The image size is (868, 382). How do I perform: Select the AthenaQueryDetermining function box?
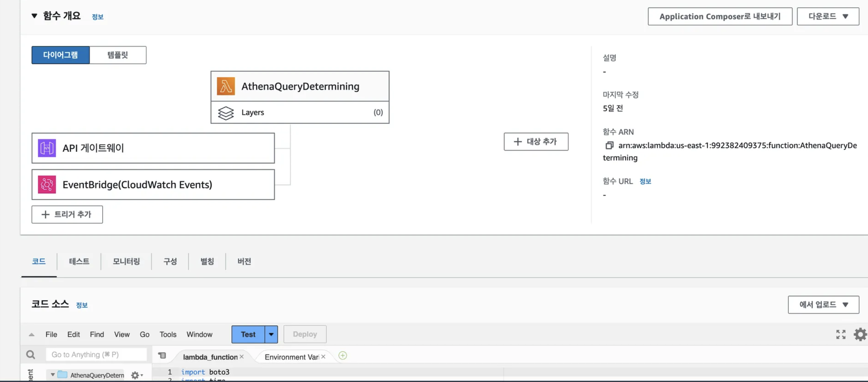tap(300, 86)
